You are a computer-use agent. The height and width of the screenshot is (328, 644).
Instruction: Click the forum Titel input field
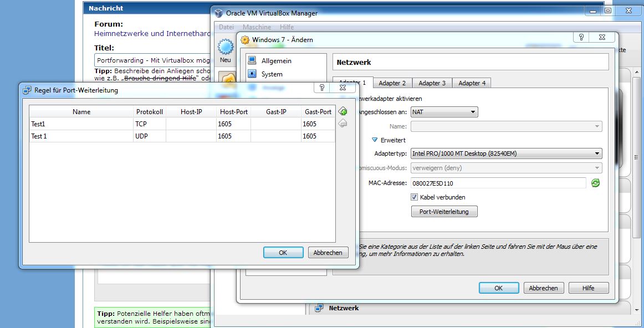[x=153, y=60]
